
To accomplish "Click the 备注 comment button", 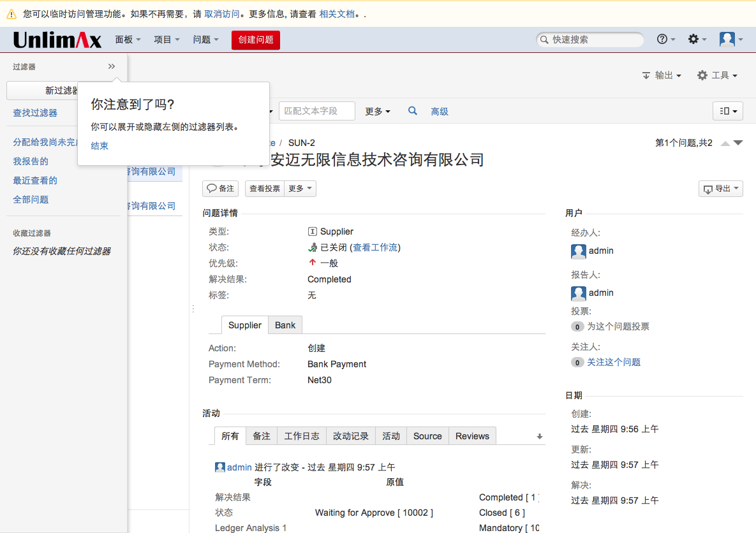I will point(220,189).
